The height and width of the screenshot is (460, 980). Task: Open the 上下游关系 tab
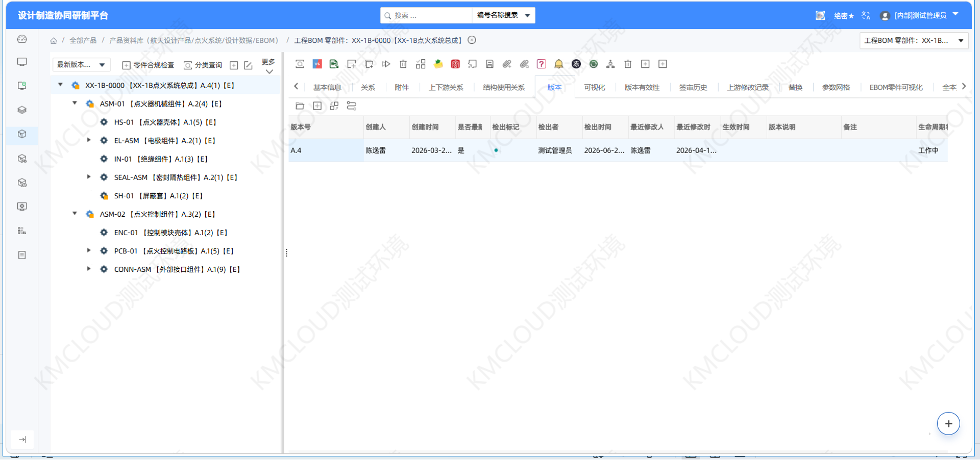446,87
